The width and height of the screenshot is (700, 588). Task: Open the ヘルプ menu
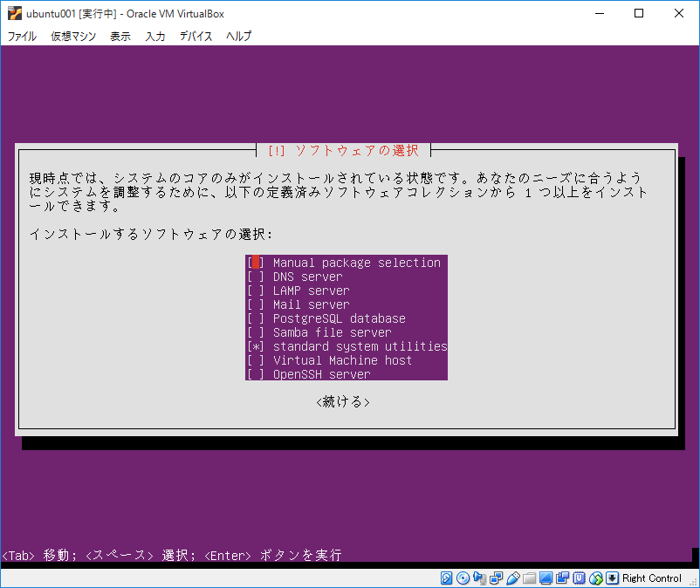point(238,36)
